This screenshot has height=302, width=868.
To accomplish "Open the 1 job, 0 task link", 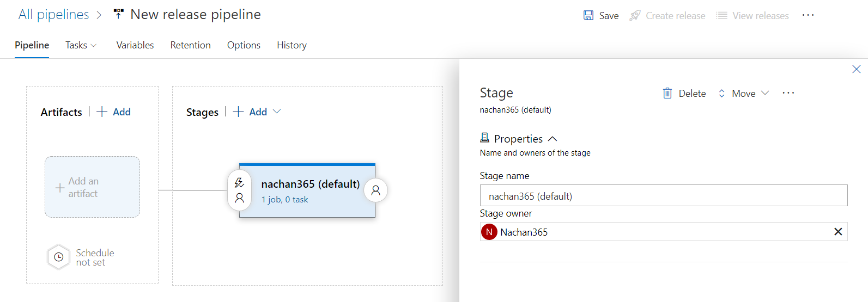I will pos(284,200).
